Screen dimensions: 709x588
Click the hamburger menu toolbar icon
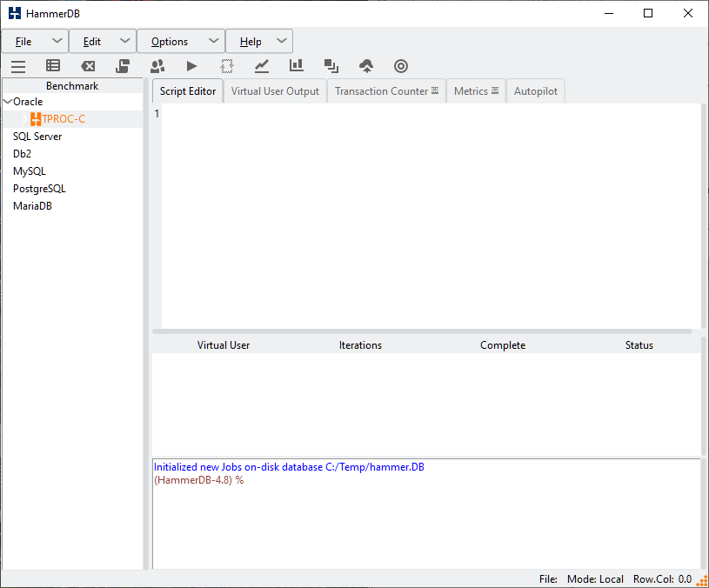point(18,66)
